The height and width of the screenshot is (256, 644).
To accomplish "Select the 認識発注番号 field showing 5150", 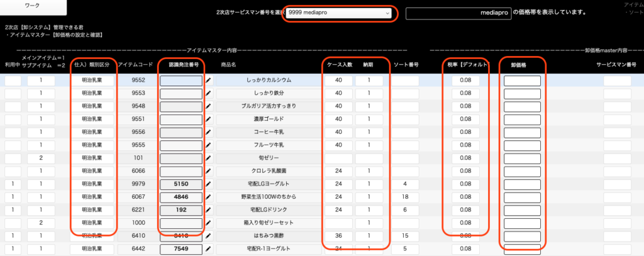I will 180,184.
